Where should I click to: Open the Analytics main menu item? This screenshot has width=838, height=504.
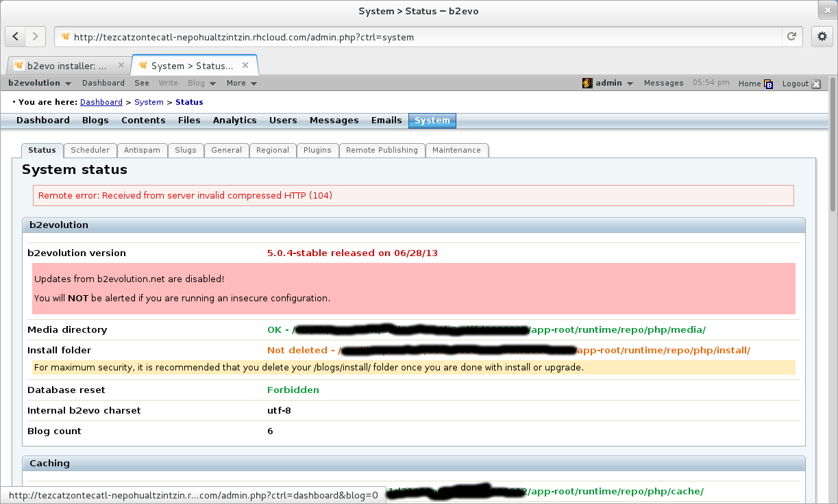234,121
